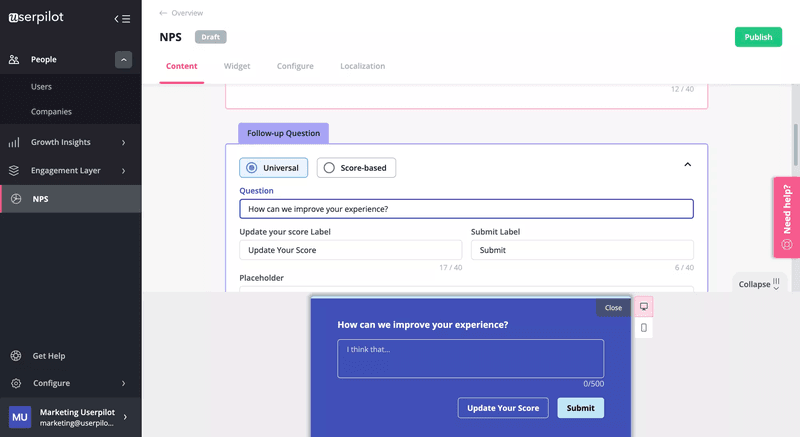Click the Placeholder label

point(261,278)
